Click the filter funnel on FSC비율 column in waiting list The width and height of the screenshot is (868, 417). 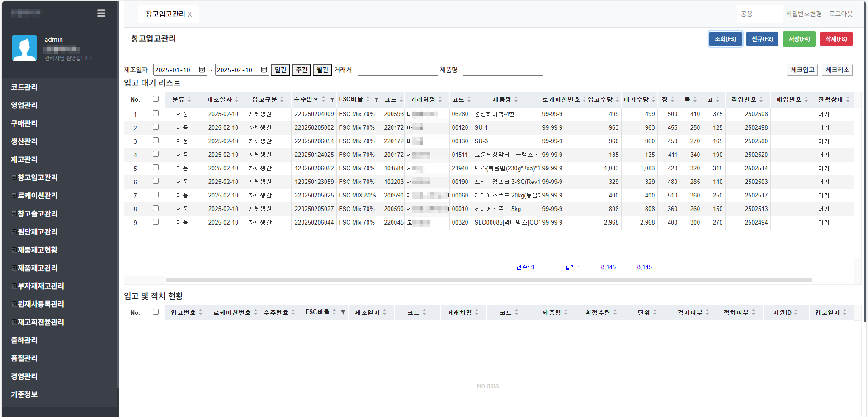377,99
